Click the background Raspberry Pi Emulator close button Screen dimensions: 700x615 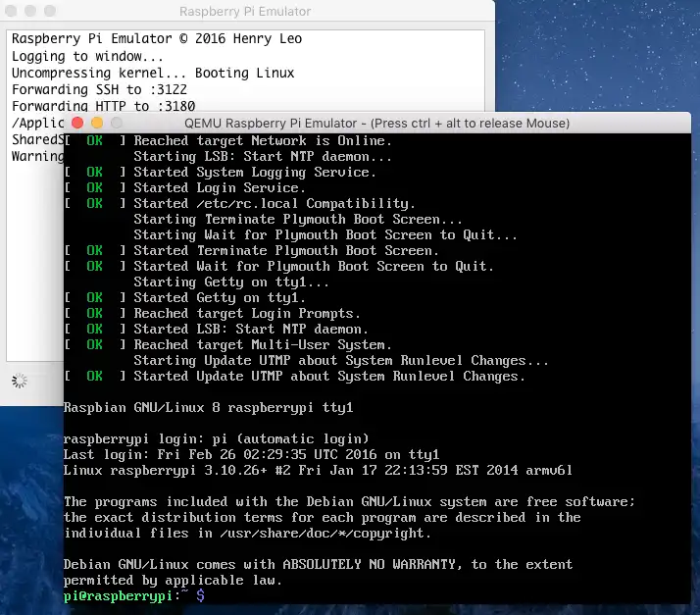coord(11,11)
